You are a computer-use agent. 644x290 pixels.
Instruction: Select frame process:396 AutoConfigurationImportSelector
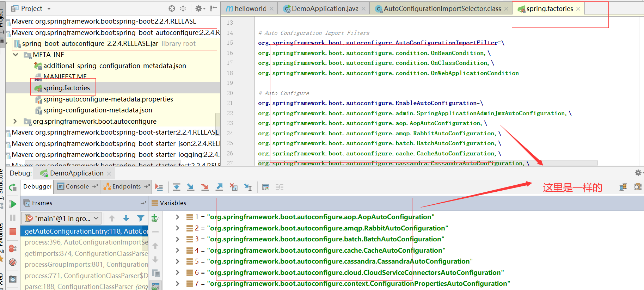85,242
